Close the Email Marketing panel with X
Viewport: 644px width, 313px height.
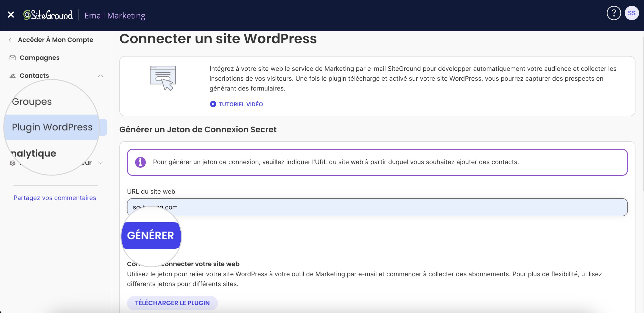tap(11, 15)
